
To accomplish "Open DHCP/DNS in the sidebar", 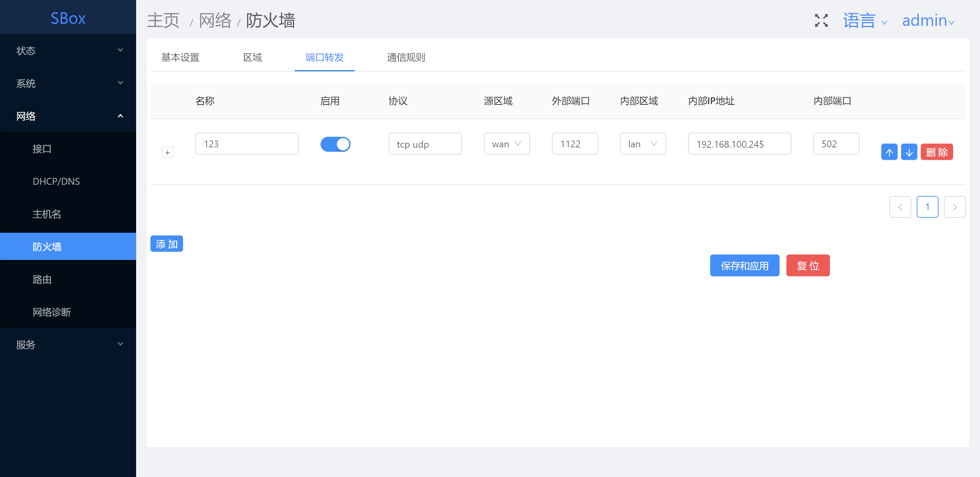I will pyautogui.click(x=56, y=181).
